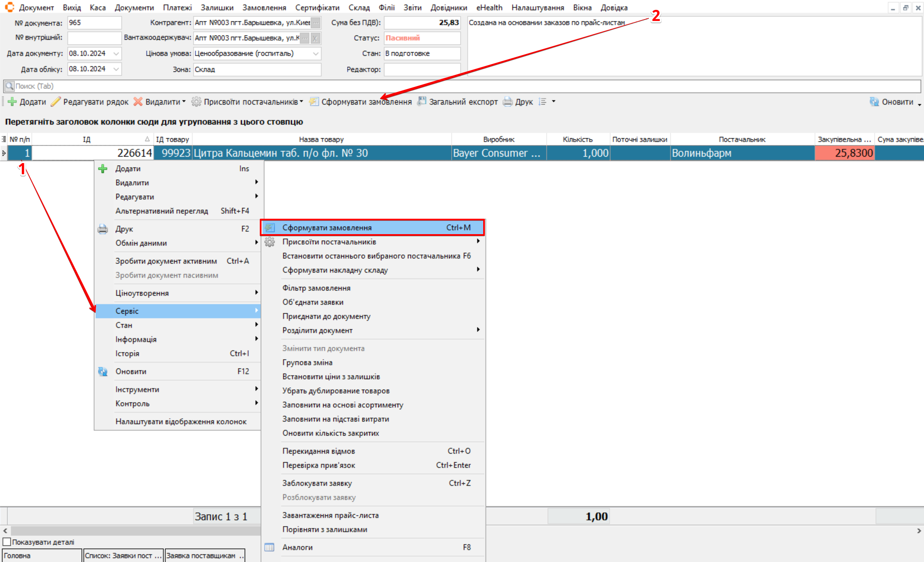The width and height of the screenshot is (924, 562).
Task: Click the Аналоги table icon in submenu
Action: [x=269, y=547]
